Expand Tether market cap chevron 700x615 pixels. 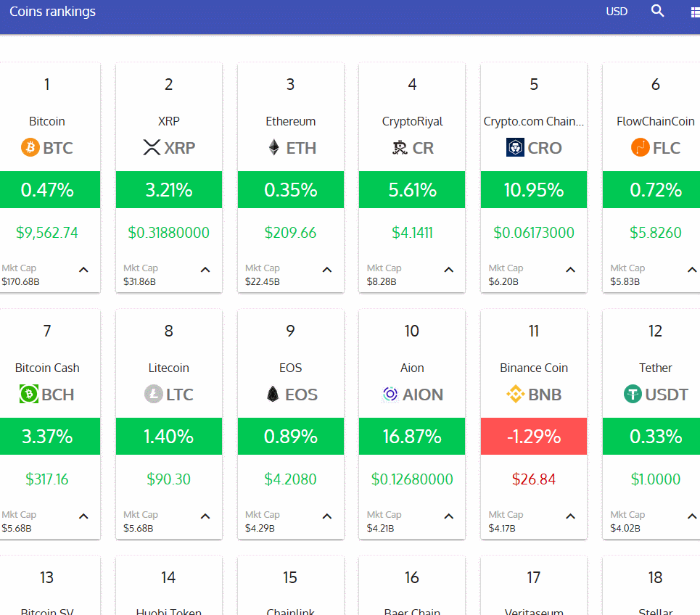click(x=693, y=516)
